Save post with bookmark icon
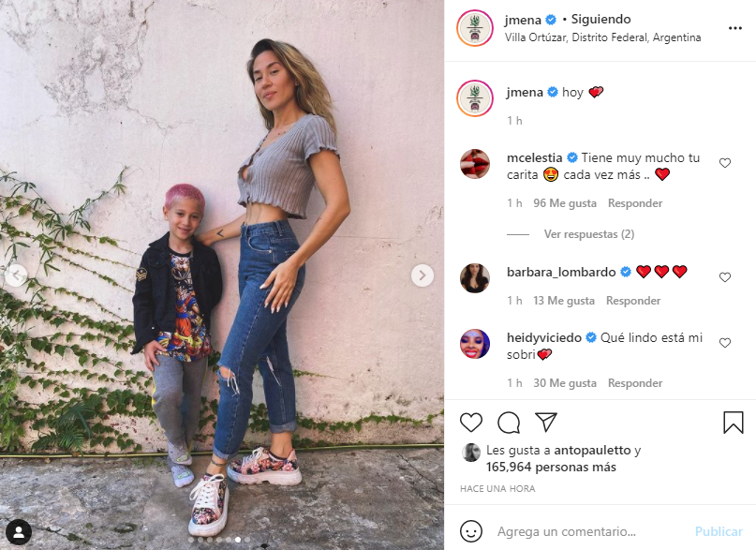This screenshot has width=756, height=550. point(733,423)
